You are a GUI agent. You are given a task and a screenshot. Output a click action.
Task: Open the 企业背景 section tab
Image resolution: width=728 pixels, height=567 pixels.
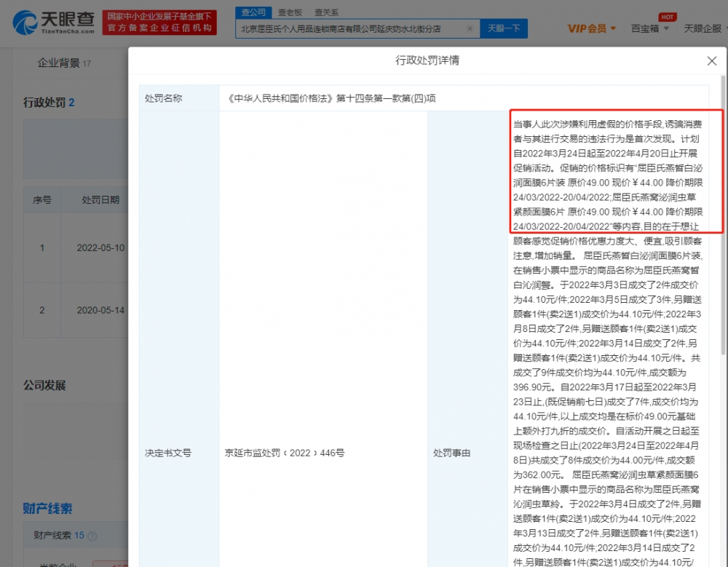(x=64, y=63)
